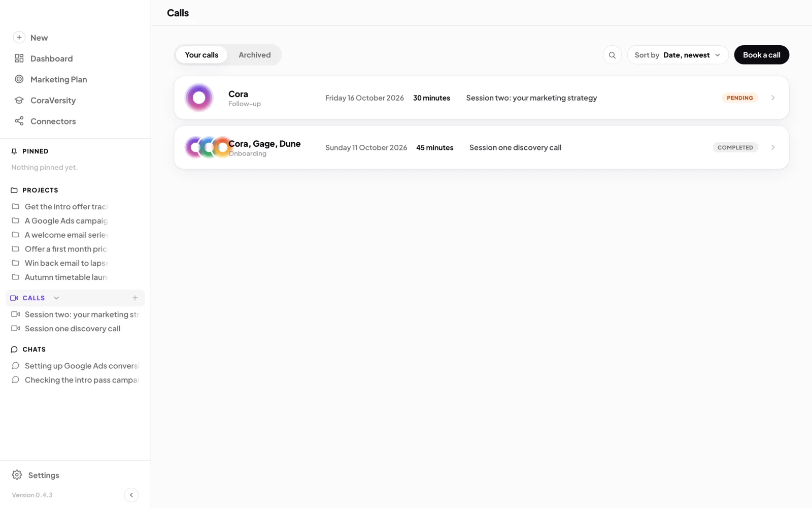This screenshot has width=812, height=508.
Task: Switch to the Archived tab
Action: pos(255,55)
